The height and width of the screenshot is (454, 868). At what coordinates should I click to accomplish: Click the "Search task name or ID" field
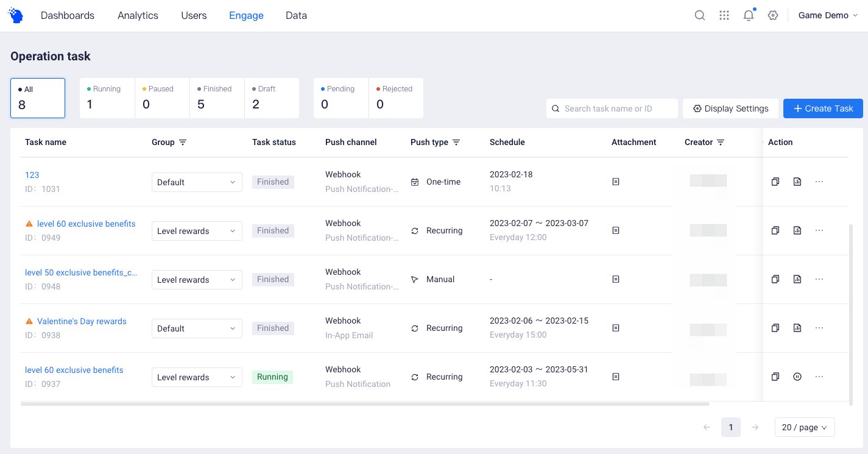[x=612, y=108]
